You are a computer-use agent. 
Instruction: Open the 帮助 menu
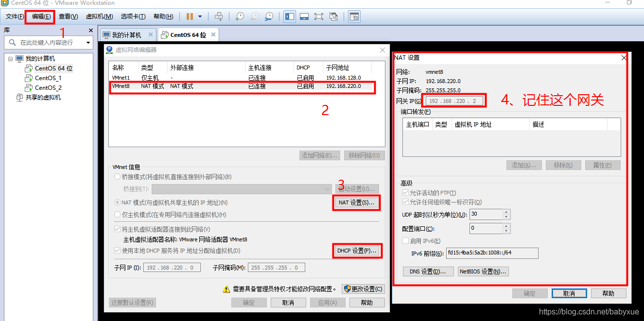pos(163,17)
